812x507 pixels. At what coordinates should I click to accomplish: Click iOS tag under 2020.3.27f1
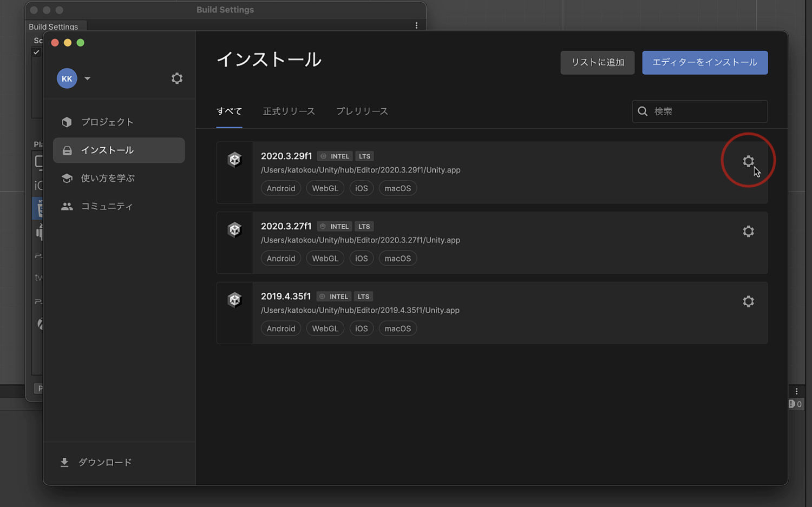pyautogui.click(x=362, y=259)
